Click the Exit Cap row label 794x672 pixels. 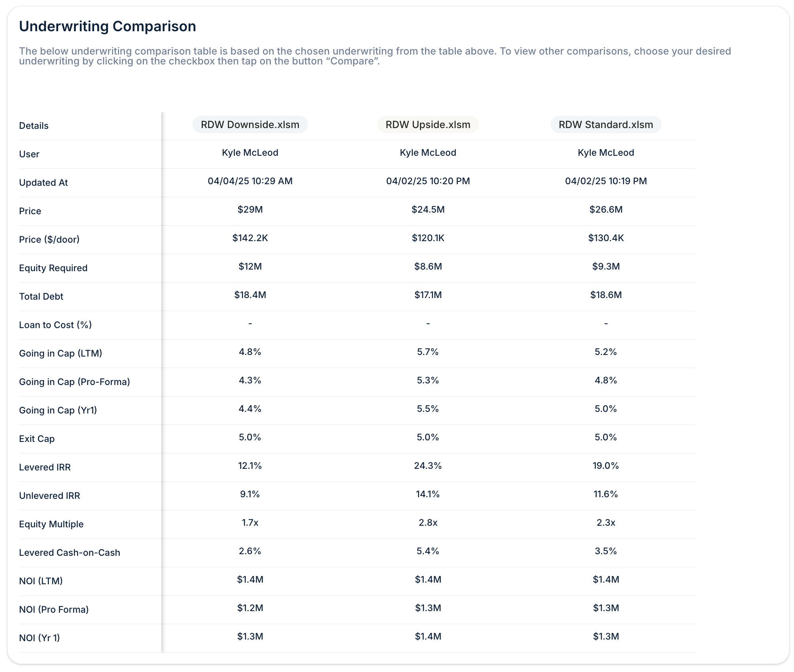(x=37, y=439)
